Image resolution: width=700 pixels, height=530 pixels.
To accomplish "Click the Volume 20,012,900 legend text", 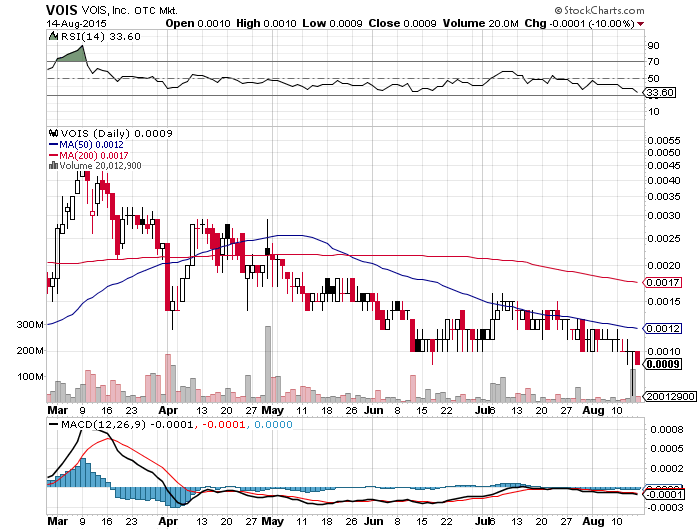I will click(100, 166).
